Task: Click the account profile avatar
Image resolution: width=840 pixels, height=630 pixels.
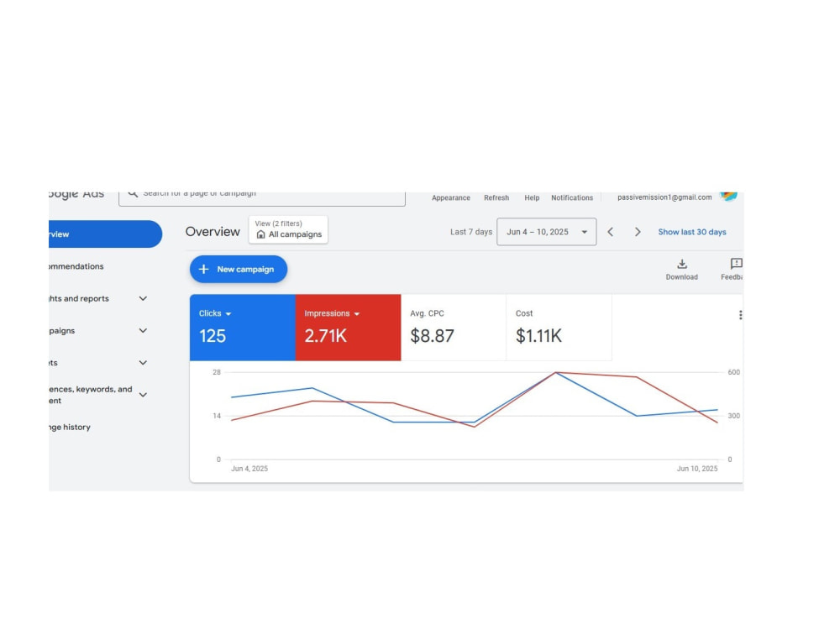Action: click(728, 196)
